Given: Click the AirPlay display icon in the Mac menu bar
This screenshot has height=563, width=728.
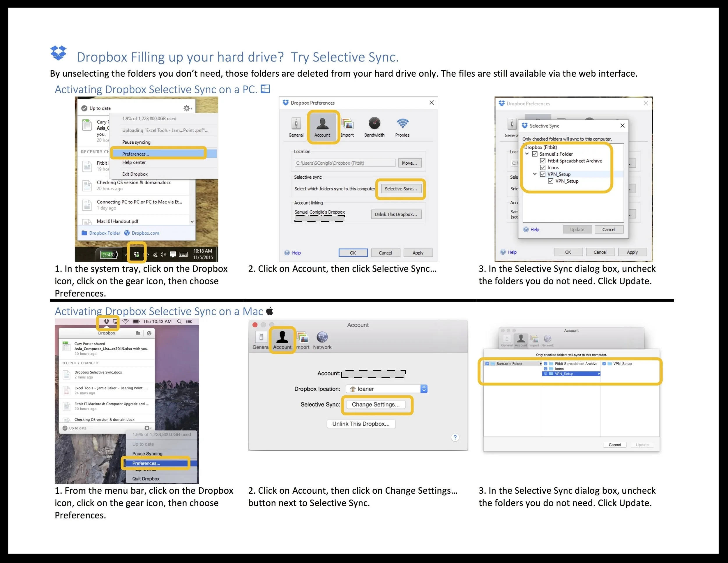Looking at the screenshot, I should click(x=115, y=321).
